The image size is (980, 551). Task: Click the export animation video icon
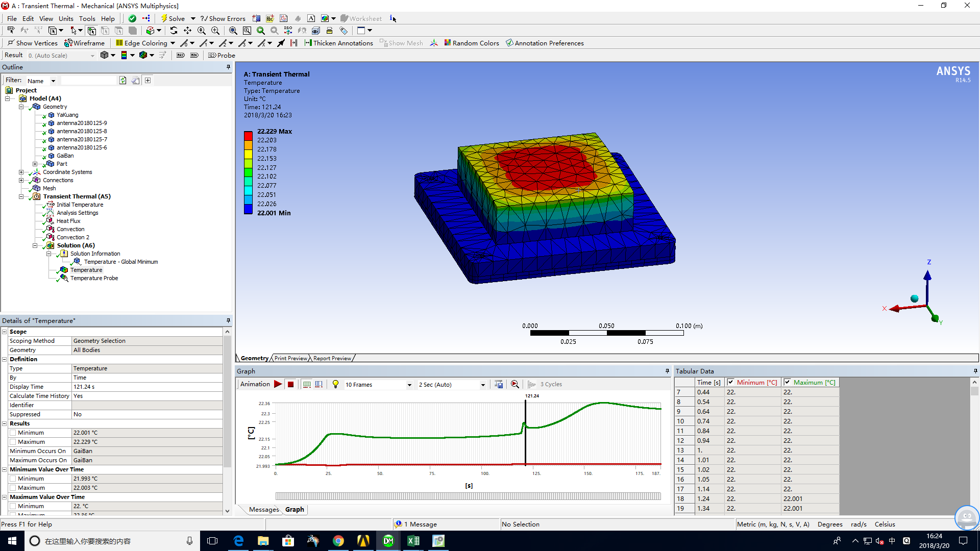coord(499,384)
